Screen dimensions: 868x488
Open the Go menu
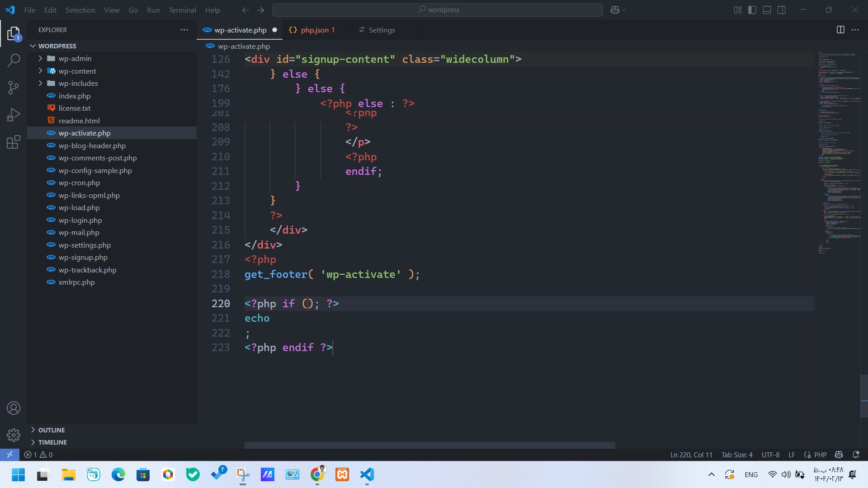133,10
